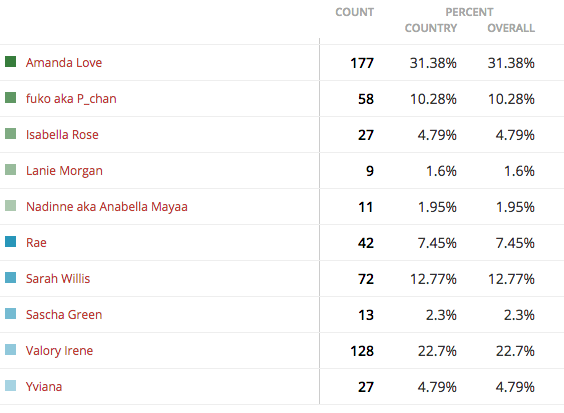Viewport: 564px width, 413px height.
Task: Sort by the OVERALL percent header
Action: tap(511, 28)
